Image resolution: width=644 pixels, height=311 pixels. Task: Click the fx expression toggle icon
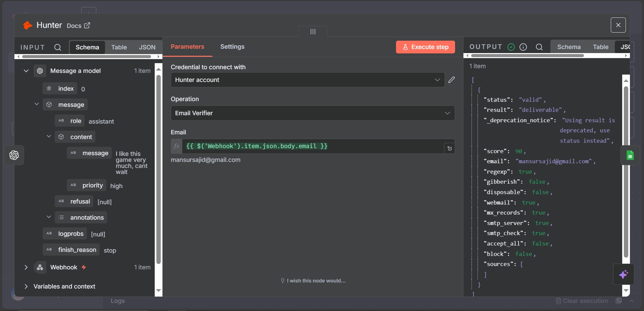click(x=177, y=146)
